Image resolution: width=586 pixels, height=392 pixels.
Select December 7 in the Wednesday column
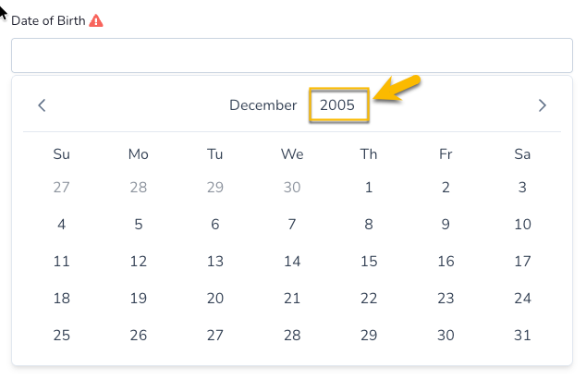pos(292,225)
